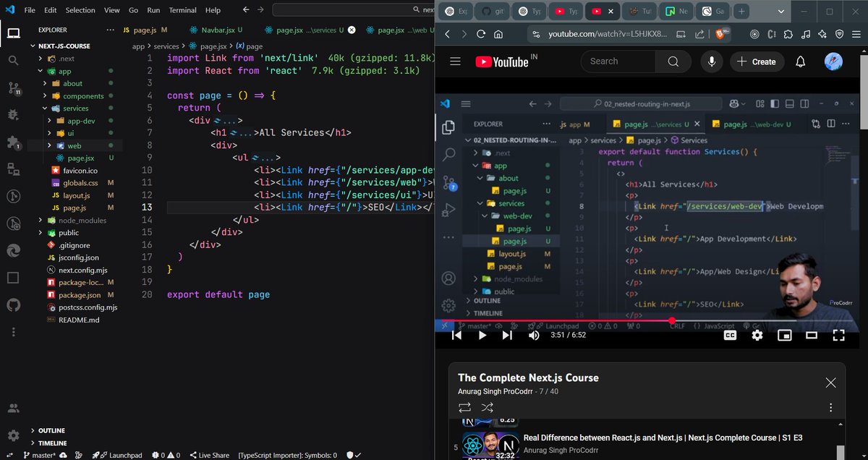Viewport: 868px width, 460px height.
Task: Open the YouTube account avatar
Action: 833,61
